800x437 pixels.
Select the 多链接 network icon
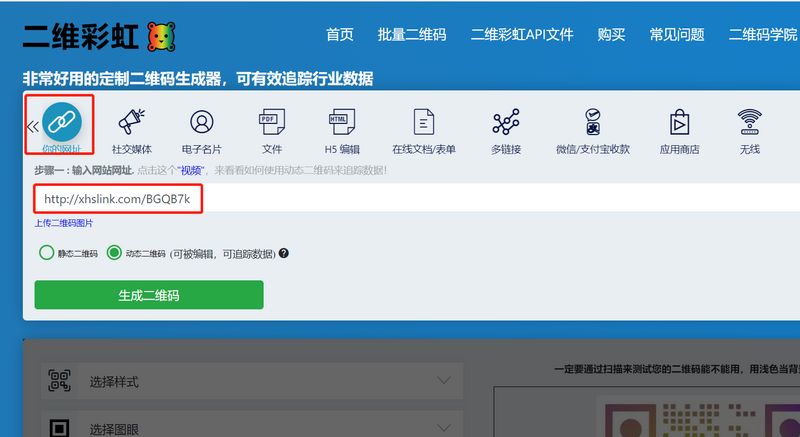[x=506, y=122]
